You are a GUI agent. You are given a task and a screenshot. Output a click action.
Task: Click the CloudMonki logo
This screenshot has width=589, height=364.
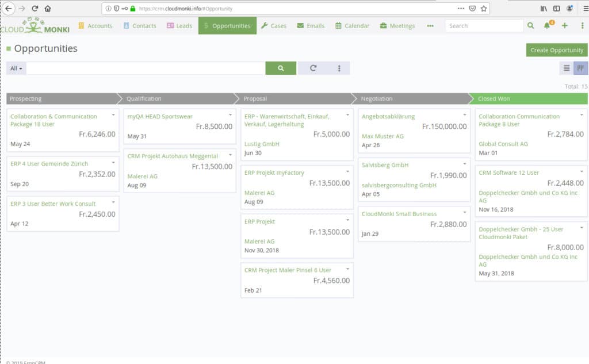[x=35, y=26]
